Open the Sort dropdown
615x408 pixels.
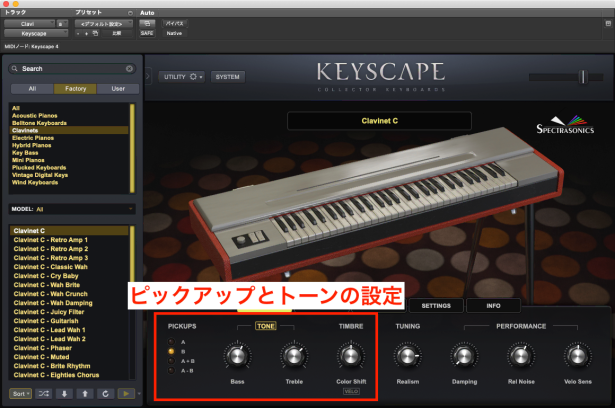point(20,393)
